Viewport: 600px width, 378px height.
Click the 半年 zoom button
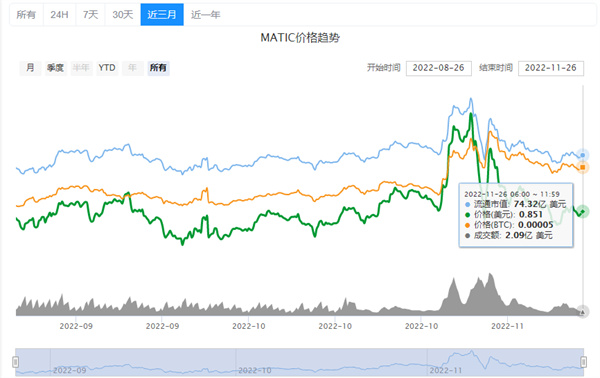pos(81,68)
